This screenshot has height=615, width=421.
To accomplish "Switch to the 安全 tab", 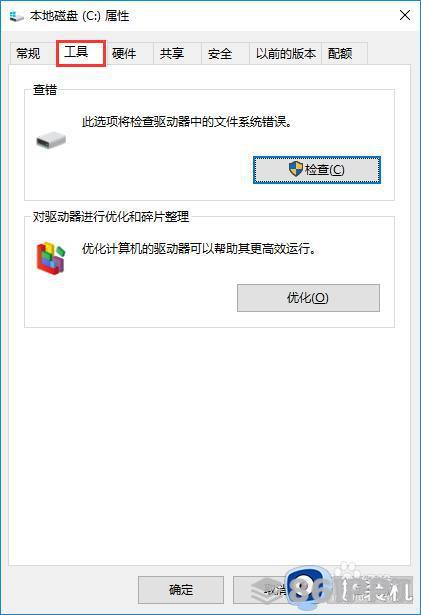I will 220,53.
